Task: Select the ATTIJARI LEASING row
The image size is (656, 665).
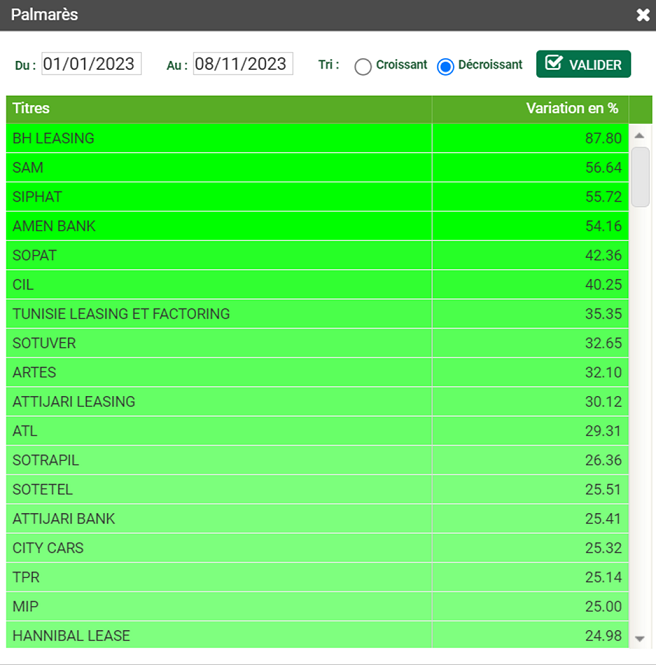Action: tap(317, 402)
